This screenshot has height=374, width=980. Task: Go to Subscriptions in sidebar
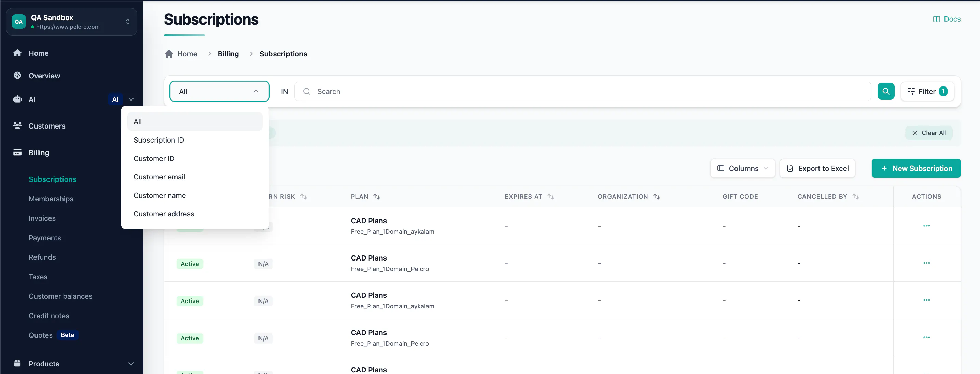coord(53,179)
